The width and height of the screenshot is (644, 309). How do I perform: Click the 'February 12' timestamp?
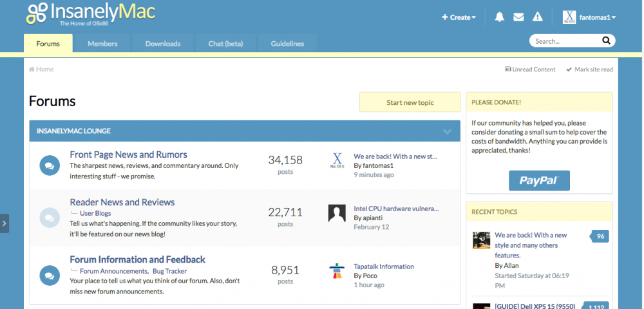coord(372,227)
